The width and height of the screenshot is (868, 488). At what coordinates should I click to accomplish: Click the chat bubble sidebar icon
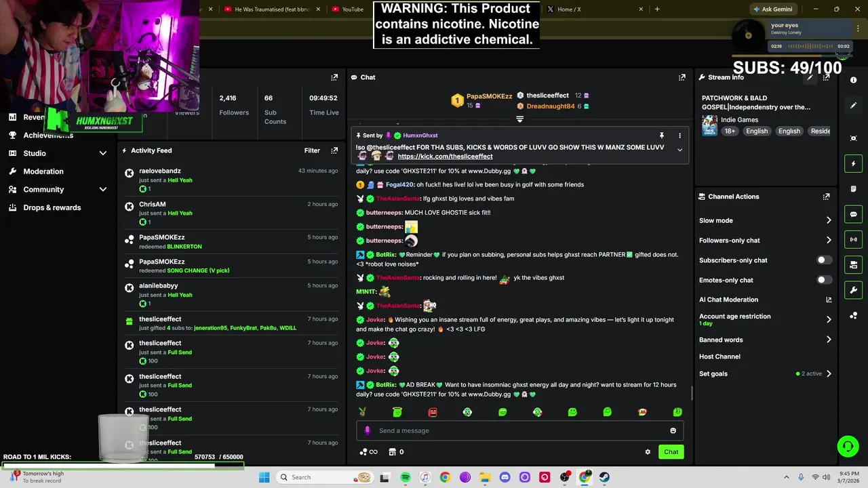click(x=853, y=214)
